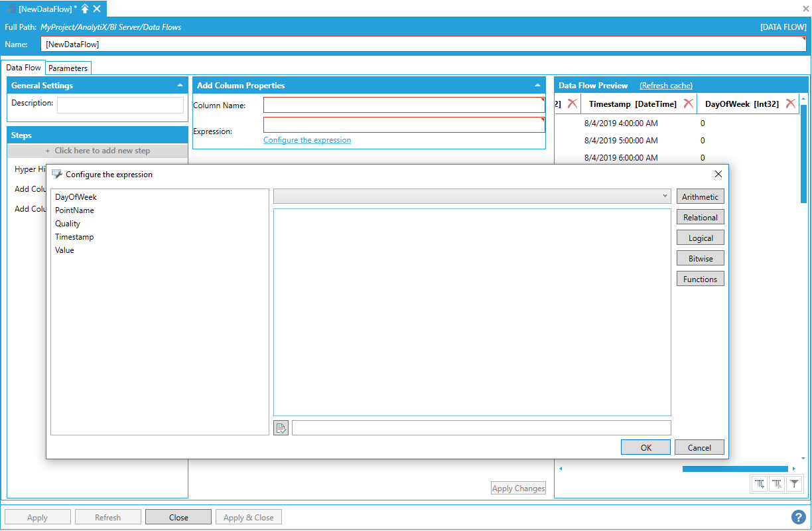Remove the Timestamp column with red X
Screen dimensions: 812x531
[689, 104]
